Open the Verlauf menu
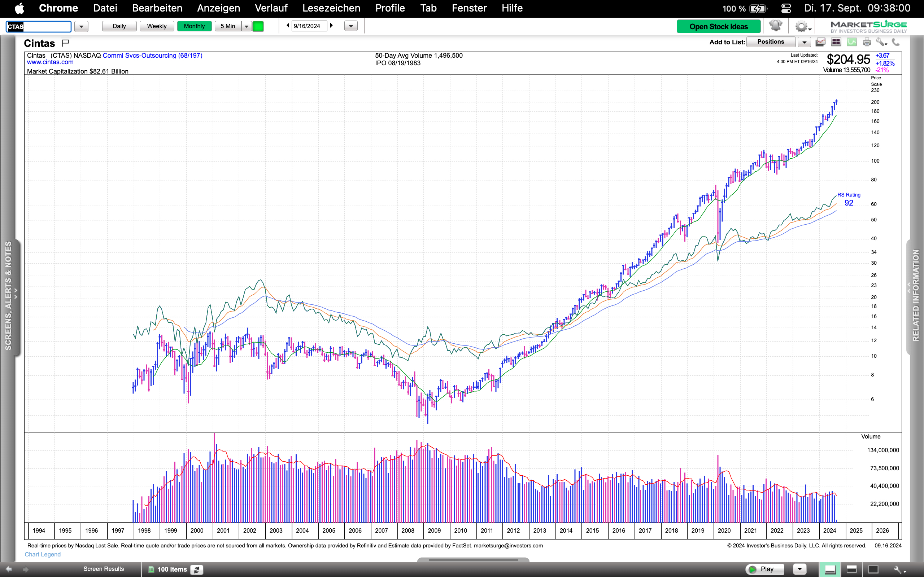This screenshot has width=924, height=577. point(271,8)
